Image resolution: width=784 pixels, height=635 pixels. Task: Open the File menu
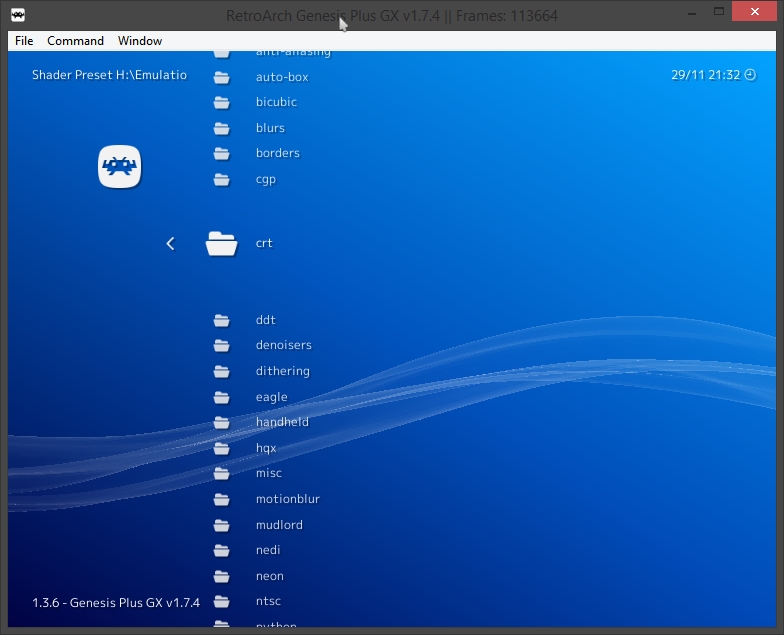point(24,41)
